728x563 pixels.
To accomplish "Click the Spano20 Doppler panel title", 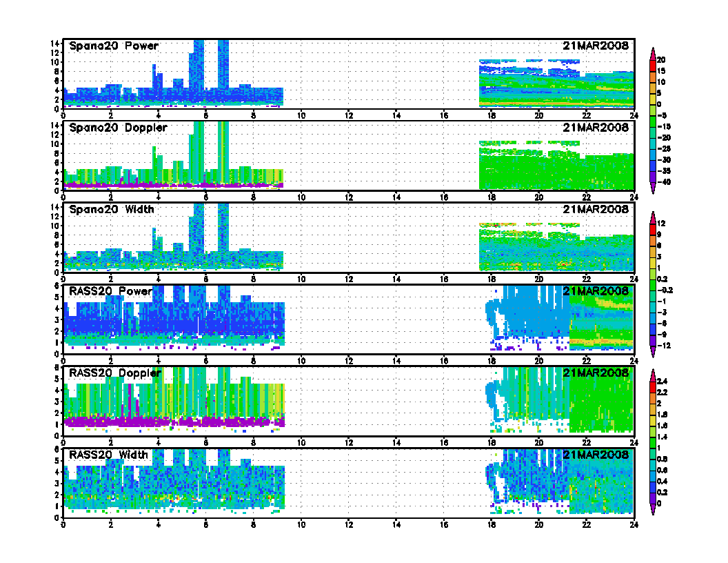I will [x=118, y=128].
